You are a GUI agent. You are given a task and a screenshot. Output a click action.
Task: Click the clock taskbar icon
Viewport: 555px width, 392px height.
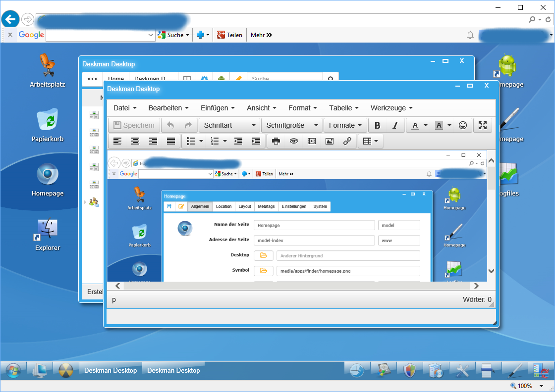click(x=357, y=370)
